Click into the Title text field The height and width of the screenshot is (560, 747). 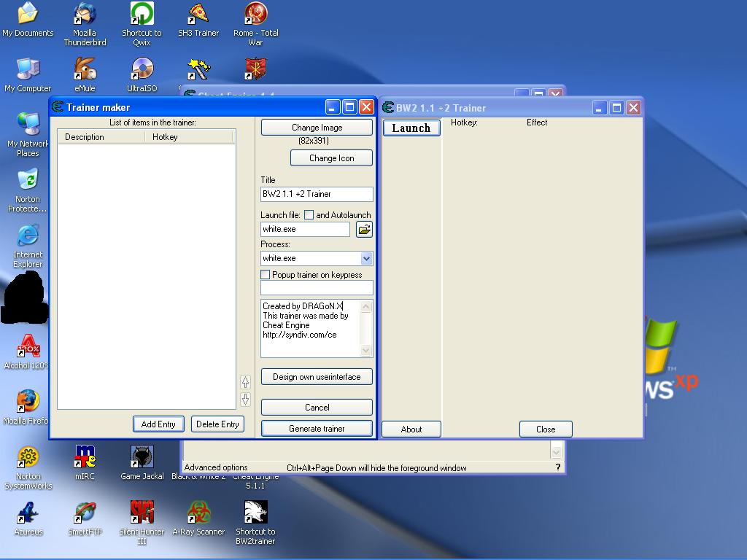point(317,194)
